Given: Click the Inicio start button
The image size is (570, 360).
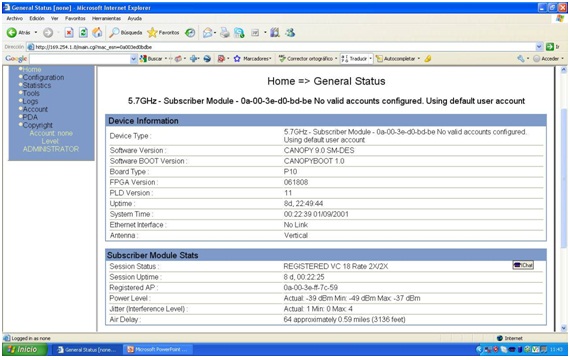Looking at the screenshot, I should coord(24,349).
